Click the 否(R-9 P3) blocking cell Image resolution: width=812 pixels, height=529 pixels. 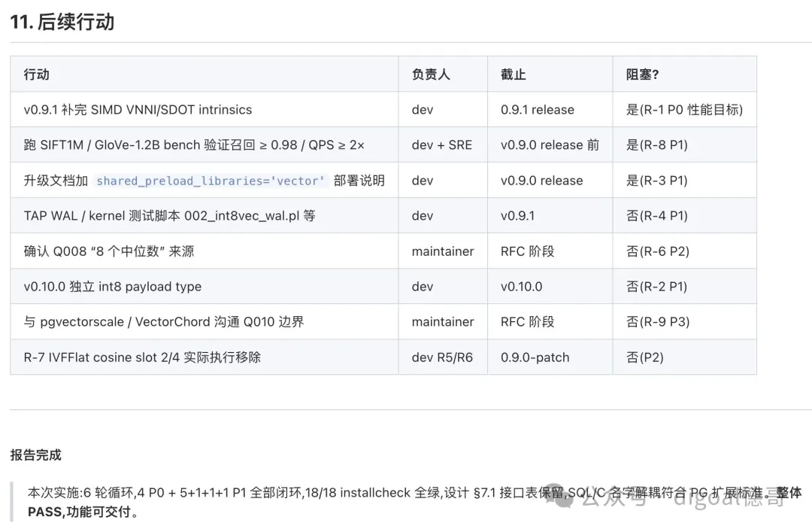[685, 322]
